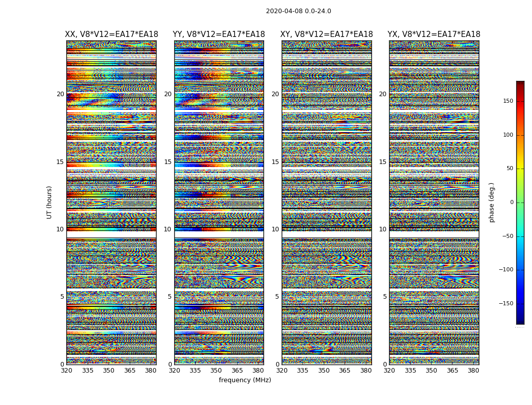Click the 320 MHz tick under XX panel
This screenshot has width=532, height=405.
pyautogui.click(x=67, y=371)
